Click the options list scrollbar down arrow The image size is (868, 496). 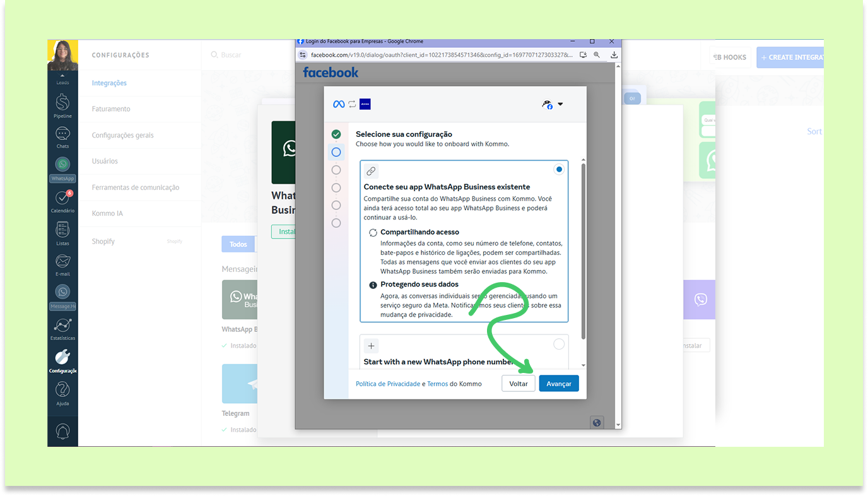coord(584,365)
